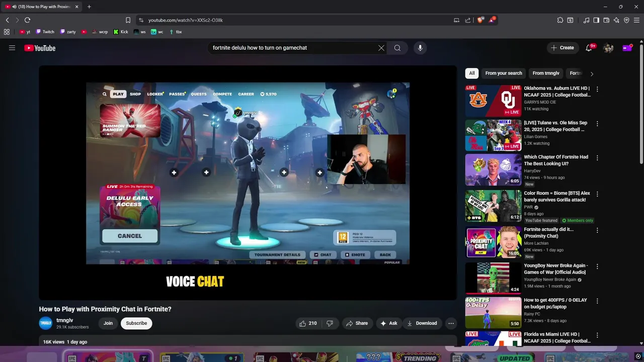Select the From tmnglv chip

pos(546,73)
